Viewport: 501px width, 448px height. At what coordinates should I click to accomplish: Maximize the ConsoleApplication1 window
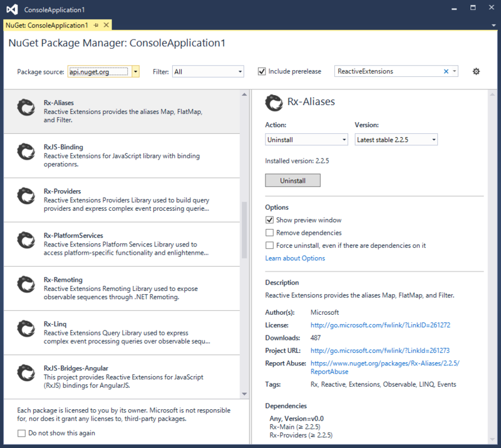[x=473, y=8]
